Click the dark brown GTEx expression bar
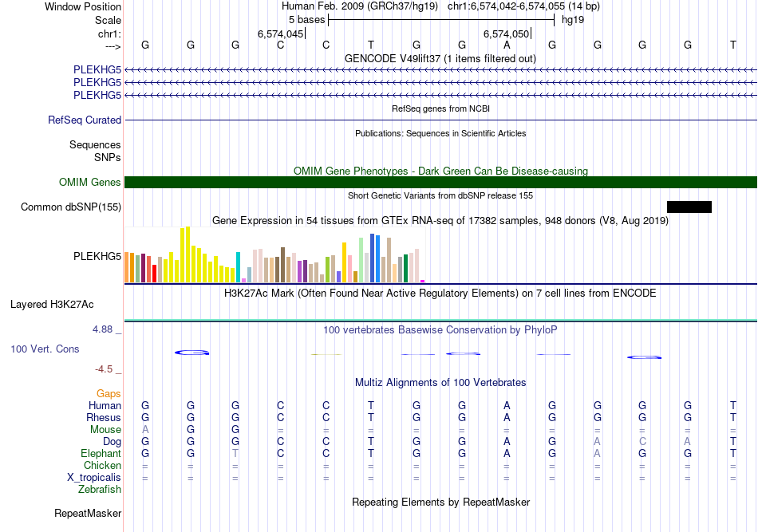The image size is (758, 532). [x=282, y=265]
